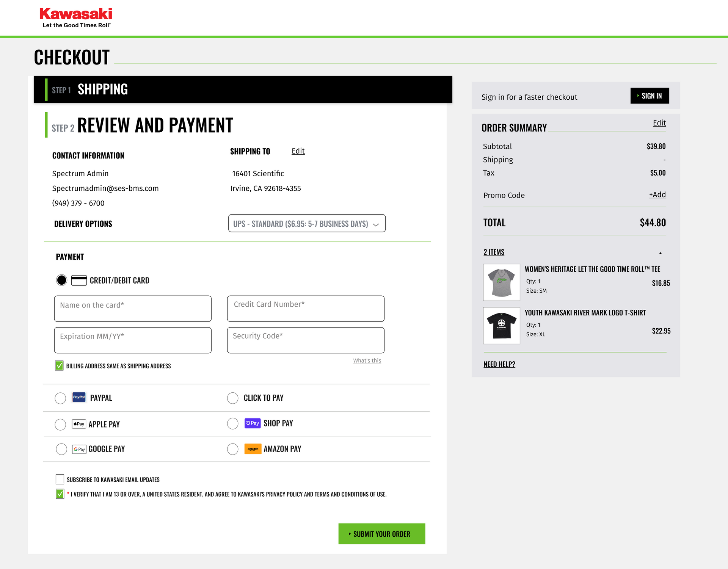The image size is (728, 569).
Task: Focus the Name on the card field
Action: [x=133, y=309]
